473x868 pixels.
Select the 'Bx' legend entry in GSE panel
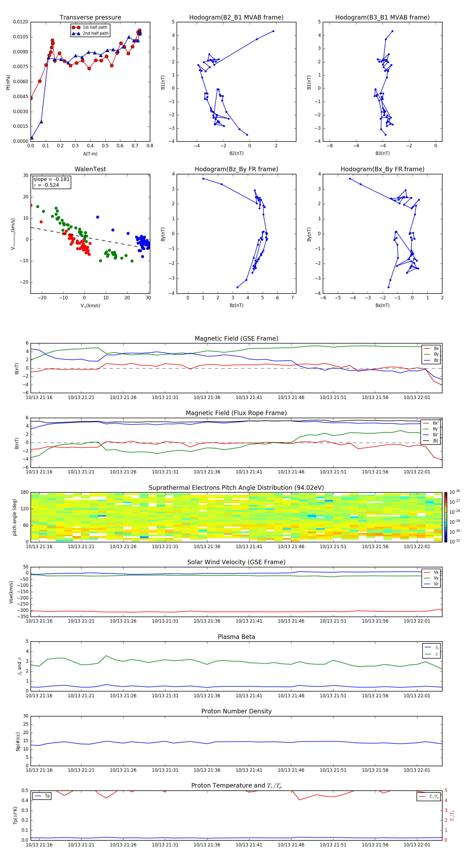tap(431, 349)
